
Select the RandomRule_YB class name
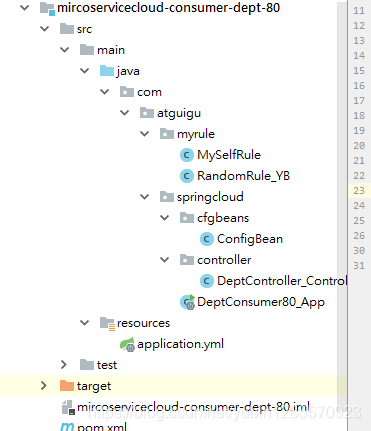coord(243,176)
